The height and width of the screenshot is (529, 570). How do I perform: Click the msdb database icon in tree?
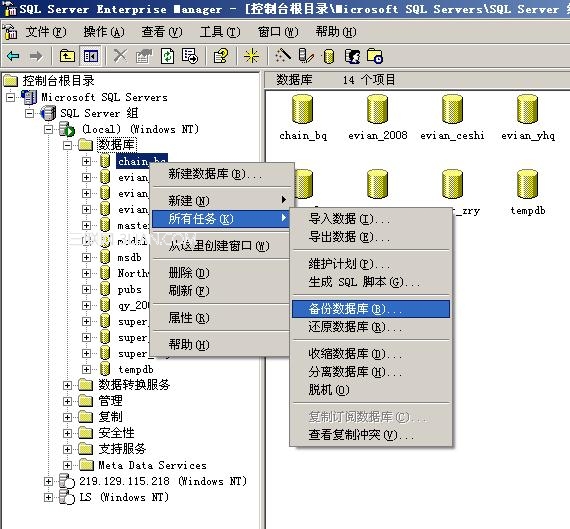click(x=105, y=257)
